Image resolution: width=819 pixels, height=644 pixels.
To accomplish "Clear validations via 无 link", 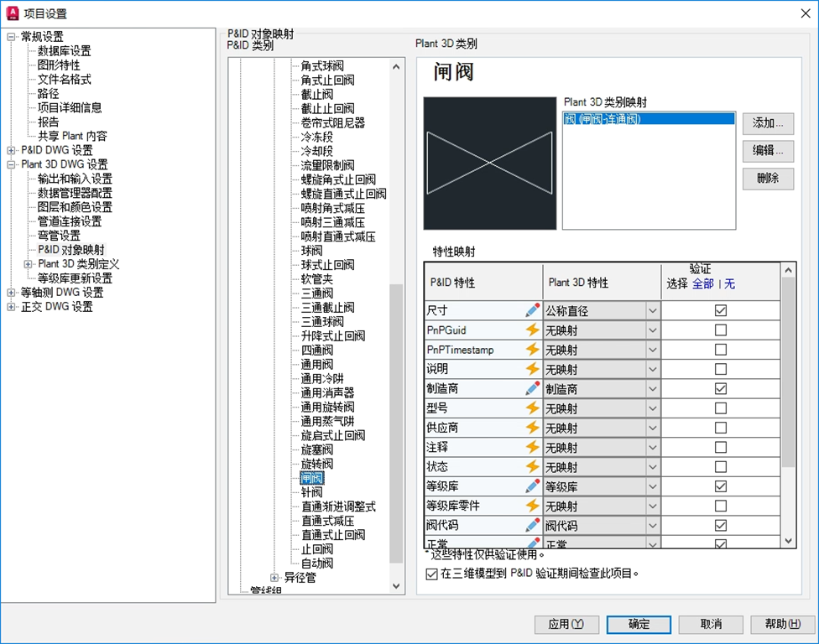I will coord(730,284).
